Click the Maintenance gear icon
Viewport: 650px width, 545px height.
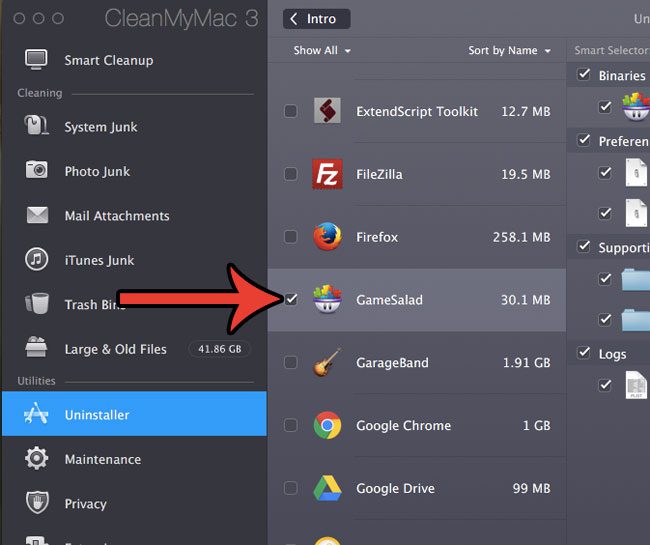click(x=36, y=458)
